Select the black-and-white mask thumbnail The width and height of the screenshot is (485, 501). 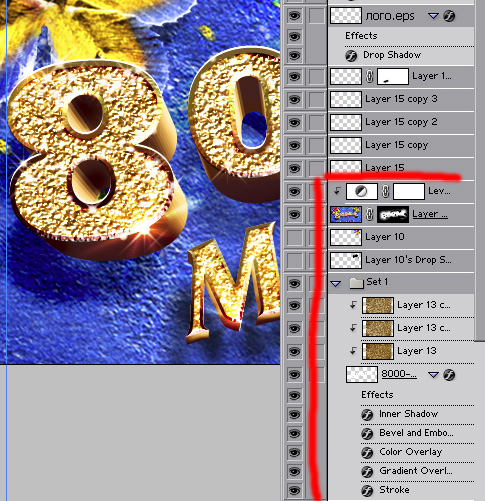[x=393, y=214]
